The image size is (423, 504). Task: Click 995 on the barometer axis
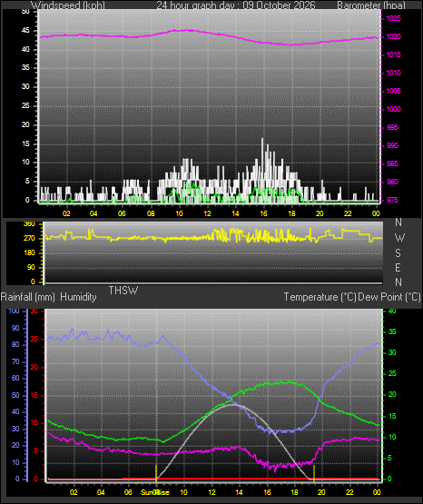[392, 128]
